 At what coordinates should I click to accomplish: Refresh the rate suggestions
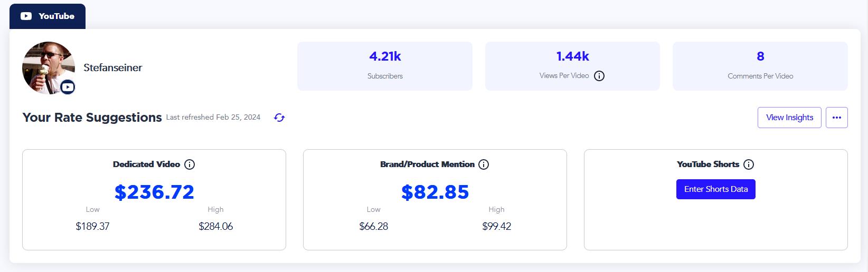click(x=279, y=118)
